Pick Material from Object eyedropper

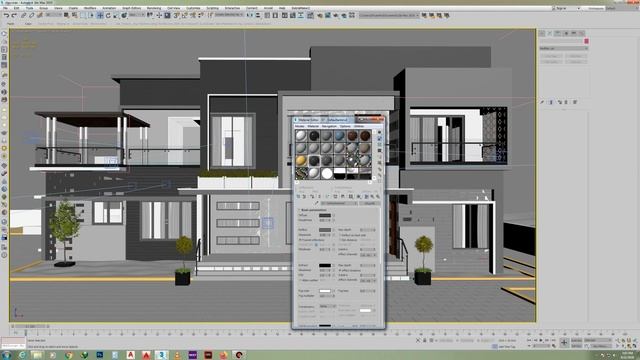coord(316,203)
